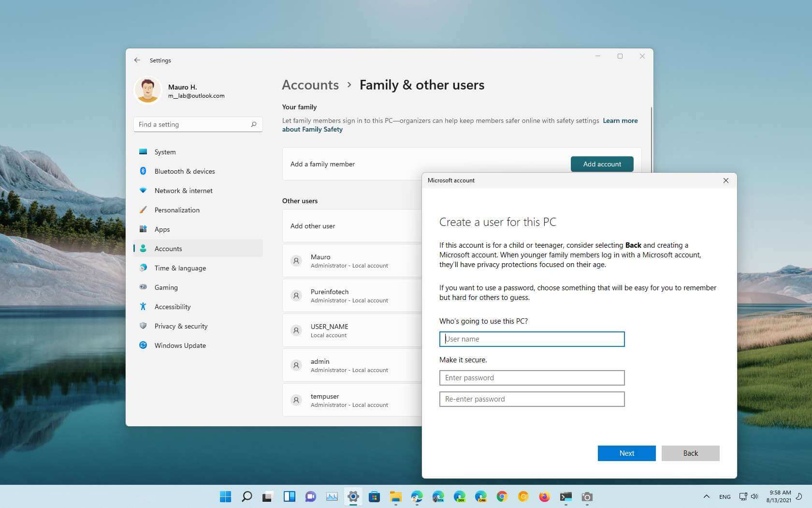The image size is (812, 508).
Task: Open the System settings category
Action: [198, 152]
